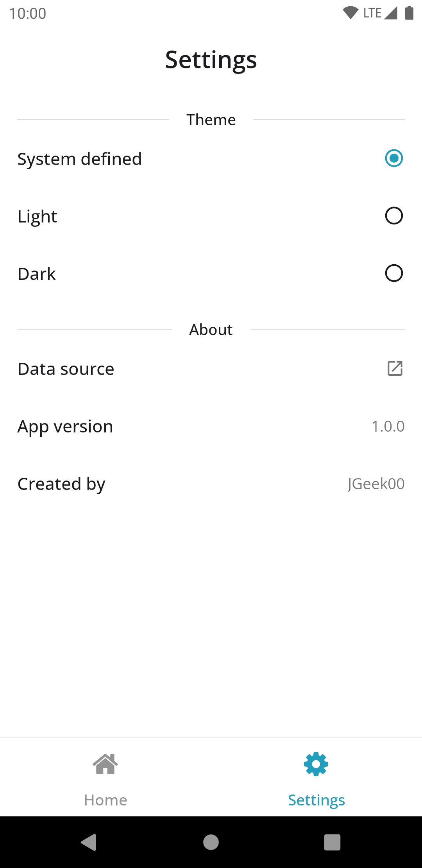This screenshot has width=422, height=868.
Task: Tap the Light theme label text
Action: tap(38, 216)
